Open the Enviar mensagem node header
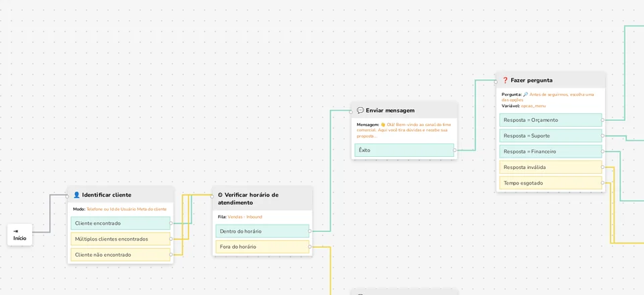Image resolution: width=644 pixels, height=295 pixels. (x=405, y=111)
